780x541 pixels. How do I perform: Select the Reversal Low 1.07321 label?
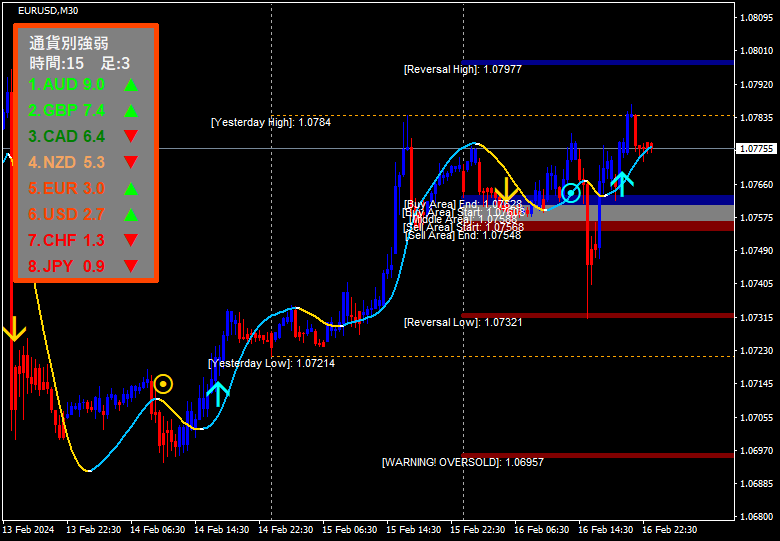click(462, 323)
